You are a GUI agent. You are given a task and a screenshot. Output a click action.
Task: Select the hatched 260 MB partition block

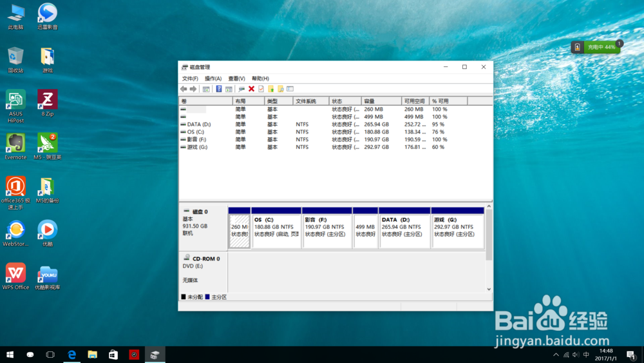(x=240, y=228)
